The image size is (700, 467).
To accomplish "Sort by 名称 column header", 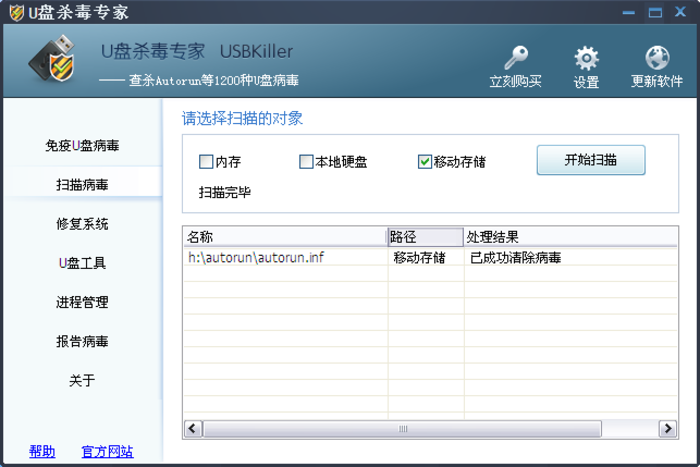I will pyautogui.click(x=285, y=237).
